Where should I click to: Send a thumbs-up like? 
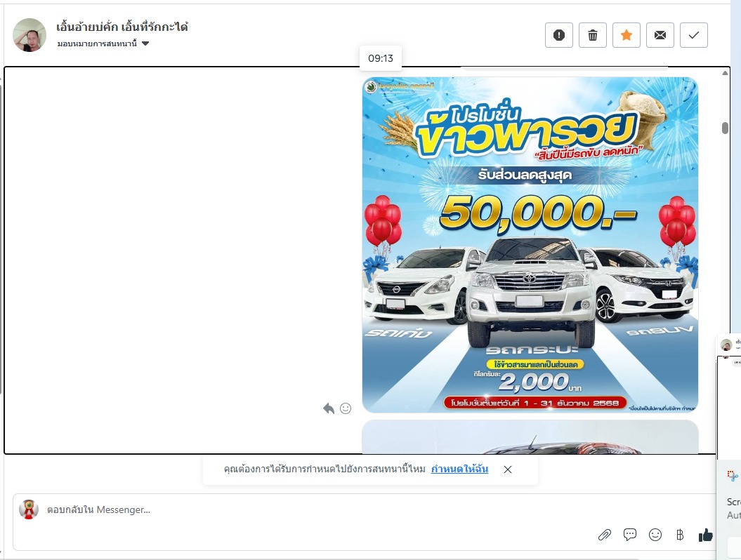click(x=706, y=535)
